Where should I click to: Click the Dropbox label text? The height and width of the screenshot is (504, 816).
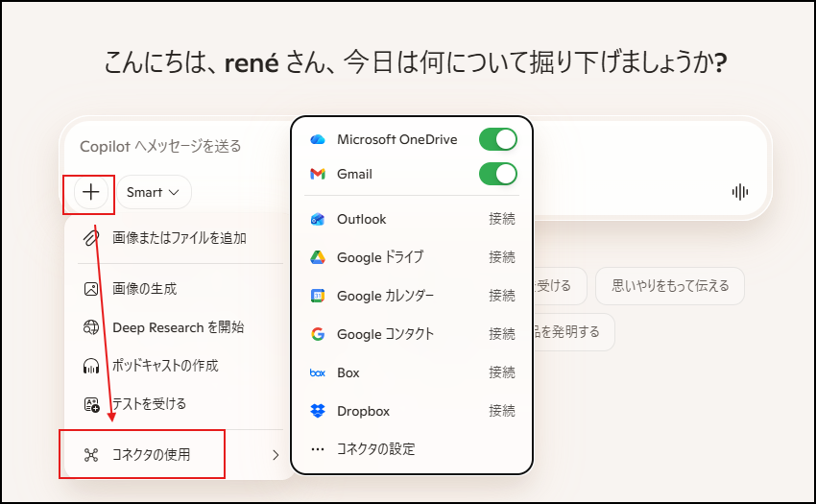point(363,411)
